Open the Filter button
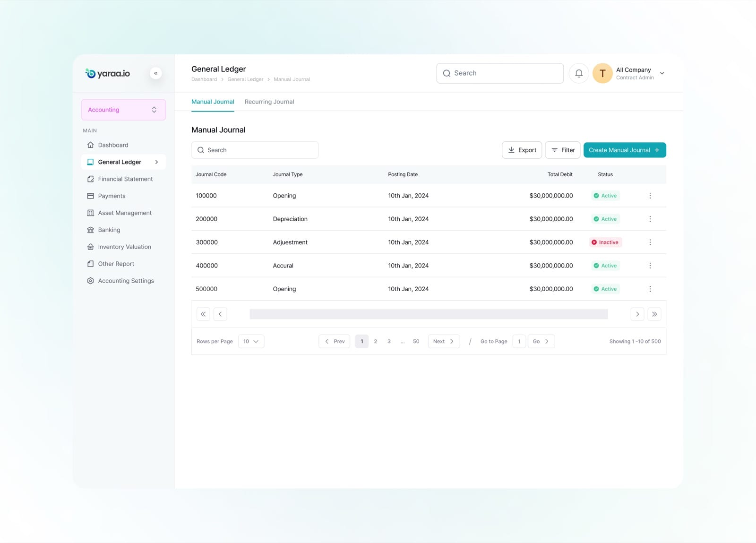 coord(563,150)
